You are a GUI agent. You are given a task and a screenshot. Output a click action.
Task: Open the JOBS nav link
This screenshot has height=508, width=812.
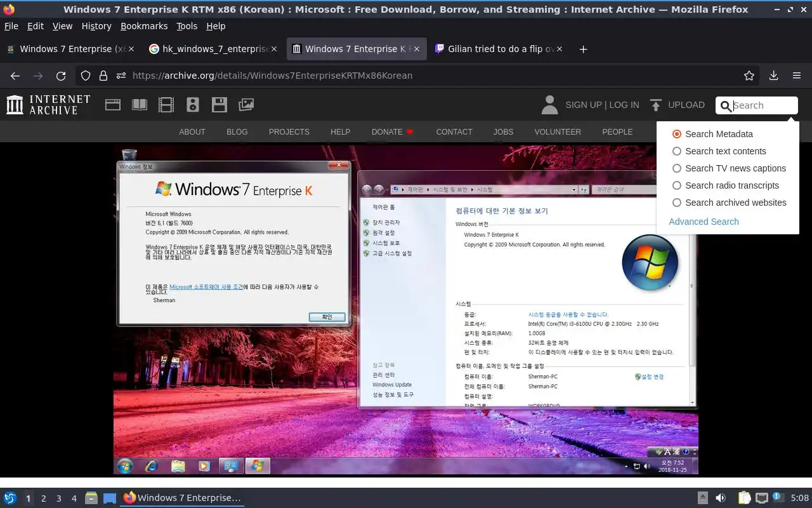[503, 132]
